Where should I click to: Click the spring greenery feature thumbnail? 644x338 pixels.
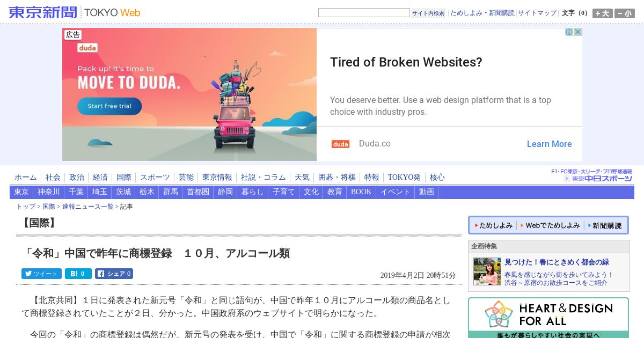pyautogui.click(x=487, y=271)
